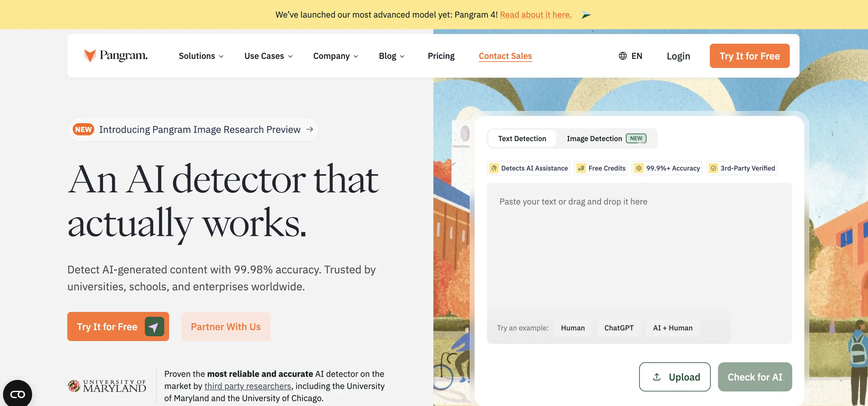Click the globe language icon

point(622,56)
